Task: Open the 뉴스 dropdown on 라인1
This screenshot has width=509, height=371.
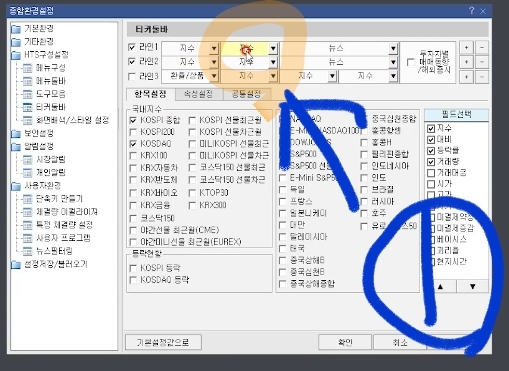Action: [x=393, y=49]
